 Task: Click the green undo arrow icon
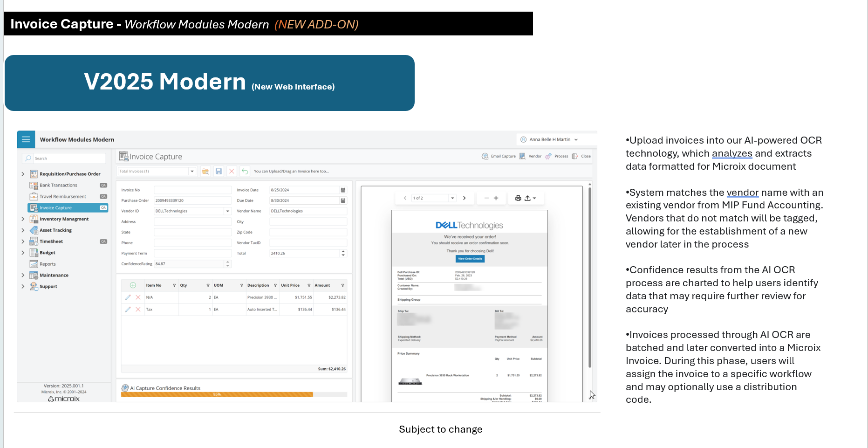[x=245, y=172]
